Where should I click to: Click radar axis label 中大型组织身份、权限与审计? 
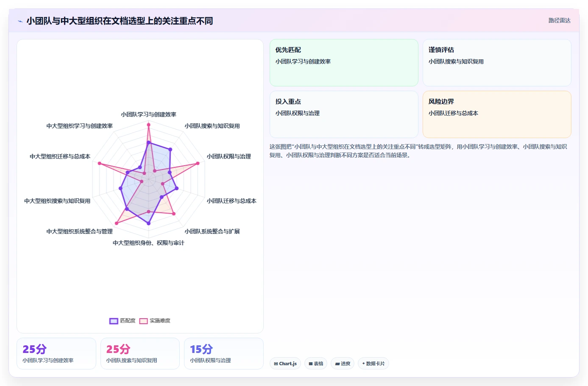pyautogui.click(x=148, y=243)
